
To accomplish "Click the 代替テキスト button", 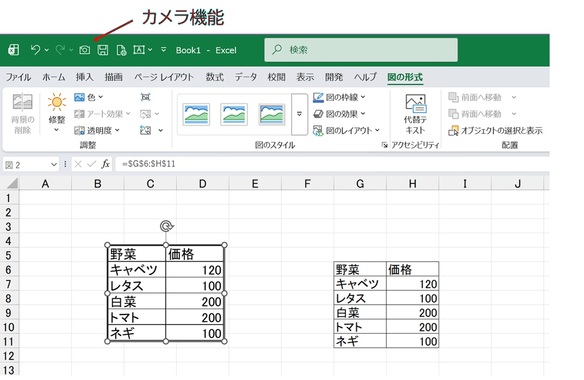I will point(415,114).
